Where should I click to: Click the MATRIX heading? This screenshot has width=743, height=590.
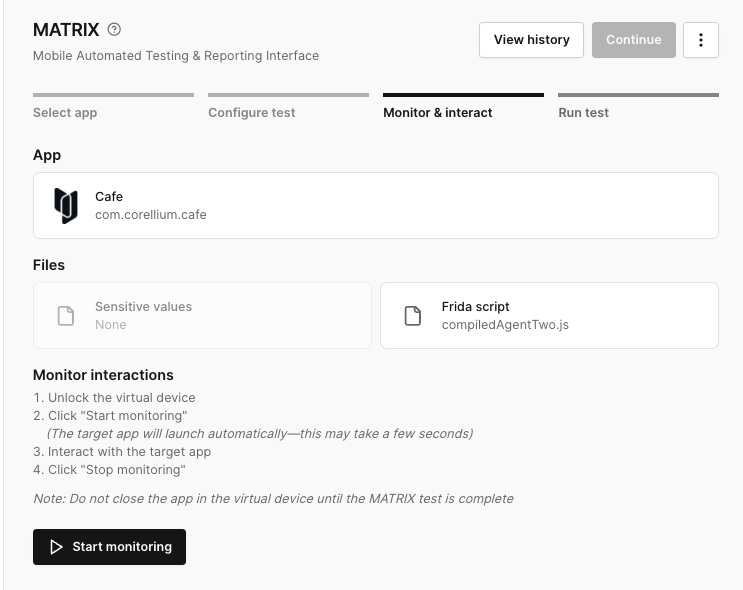click(x=66, y=30)
